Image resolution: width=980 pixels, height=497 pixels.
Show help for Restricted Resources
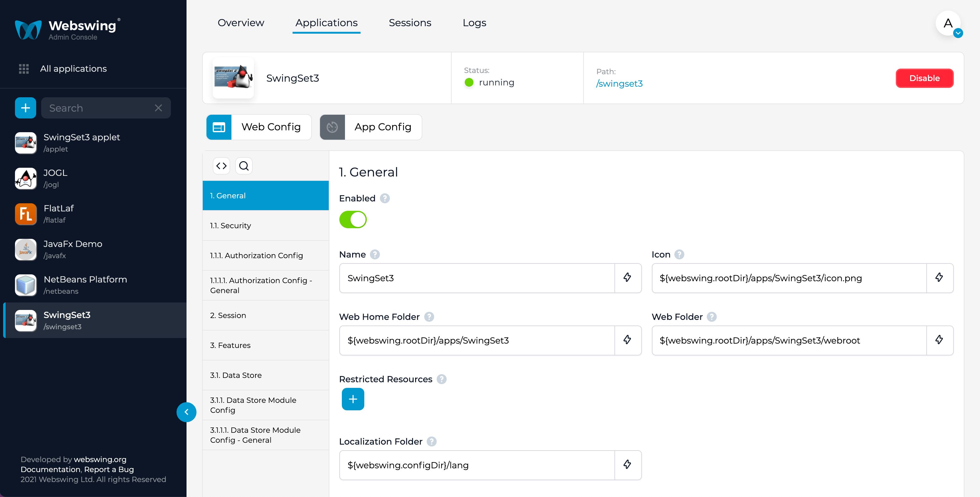(x=442, y=379)
